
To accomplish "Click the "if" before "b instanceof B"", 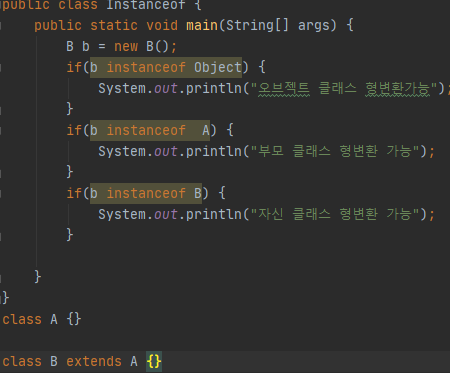I will (x=74, y=193).
